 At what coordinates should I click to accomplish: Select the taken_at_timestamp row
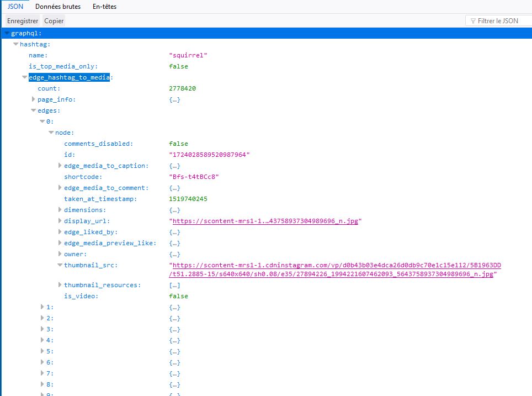point(100,199)
